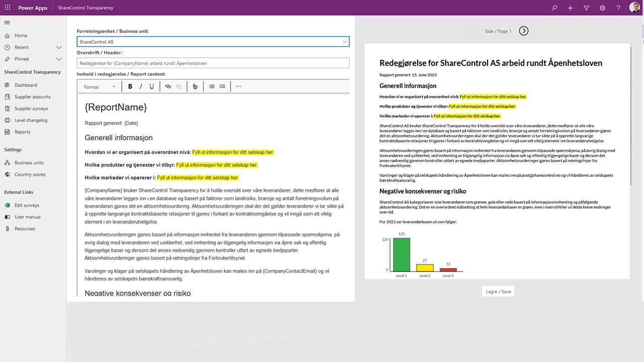Expand the Pinned section chevron
This screenshot has width=644, height=362.
coord(59,59)
